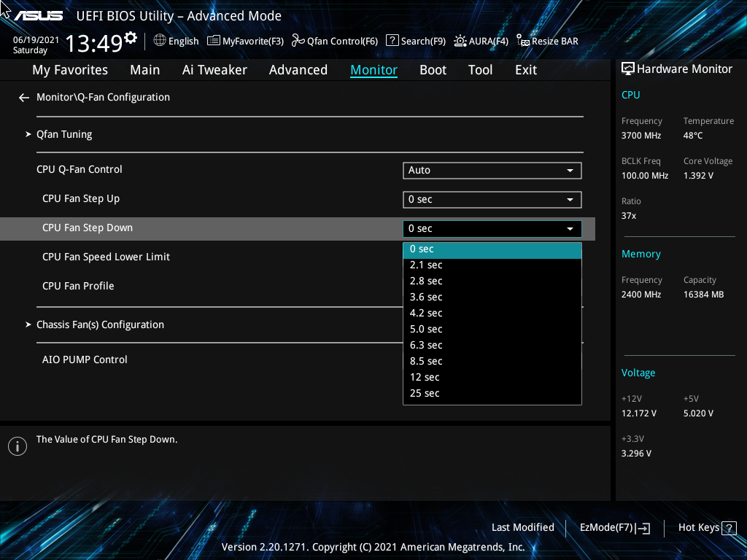The width and height of the screenshot is (747, 560).
Task: Click the info icon near the help text
Action: click(x=17, y=446)
